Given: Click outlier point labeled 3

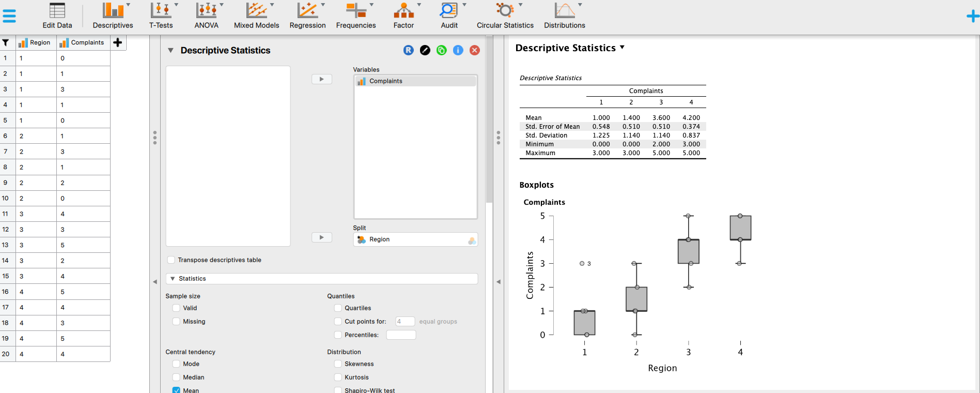Looking at the screenshot, I should [582, 264].
